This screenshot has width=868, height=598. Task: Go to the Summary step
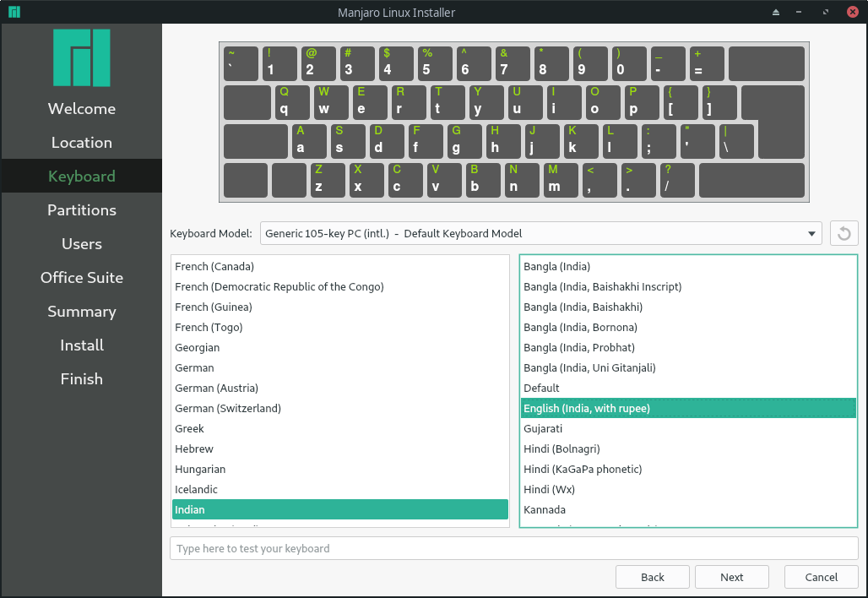pos(81,311)
